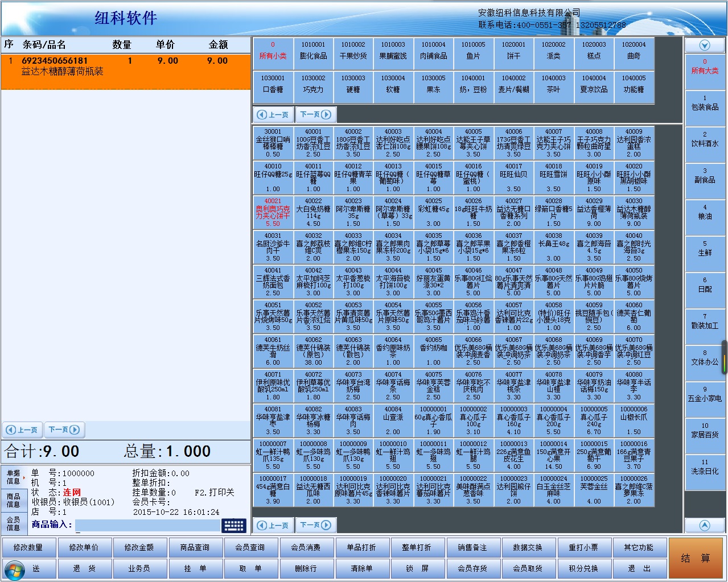The height and width of the screenshot is (582, 728).
Task: Go to previous page of the product grid
Action: 273,525
